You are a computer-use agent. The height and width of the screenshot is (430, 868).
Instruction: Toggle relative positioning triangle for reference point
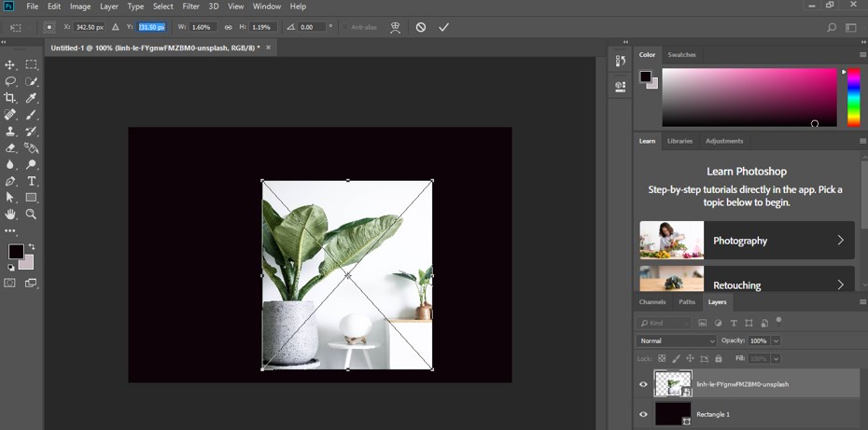tap(115, 27)
